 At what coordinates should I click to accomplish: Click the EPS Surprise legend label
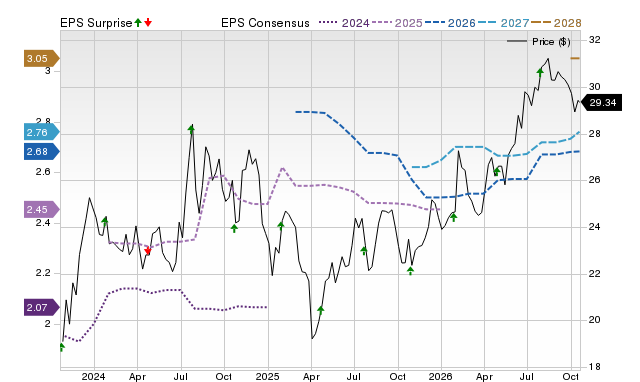click(x=96, y=23)
